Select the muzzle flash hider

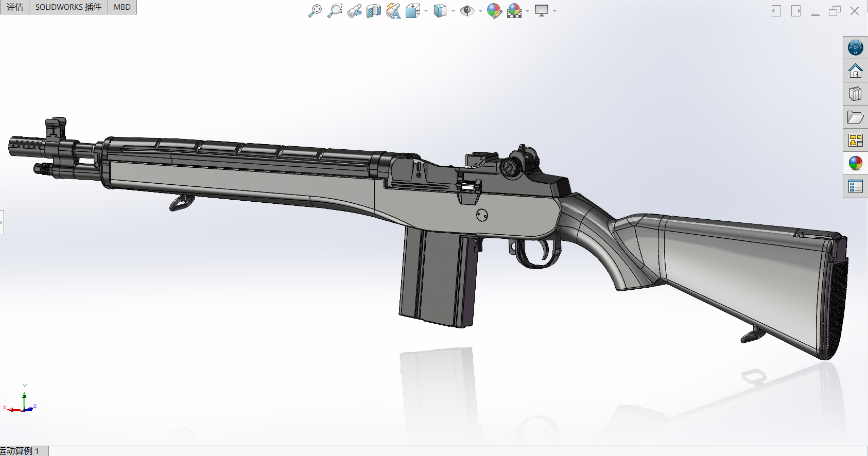26,145
